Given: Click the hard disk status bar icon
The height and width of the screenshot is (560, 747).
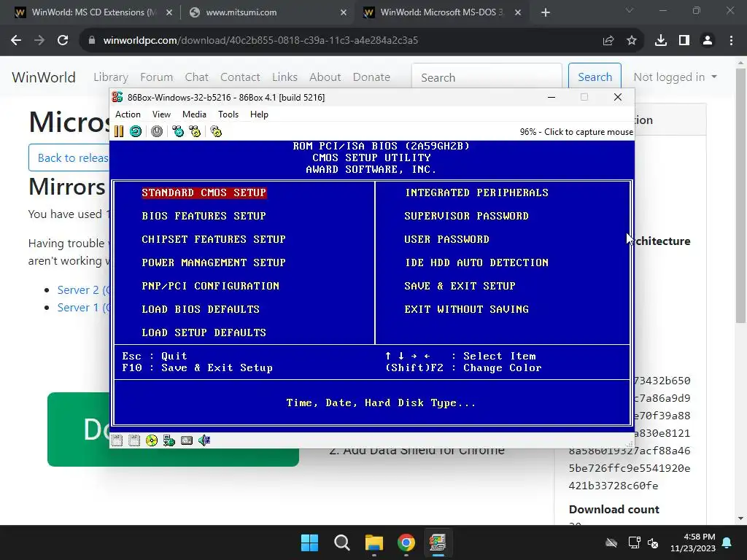Looking at the screenshot, I should (x=187, y=440).
